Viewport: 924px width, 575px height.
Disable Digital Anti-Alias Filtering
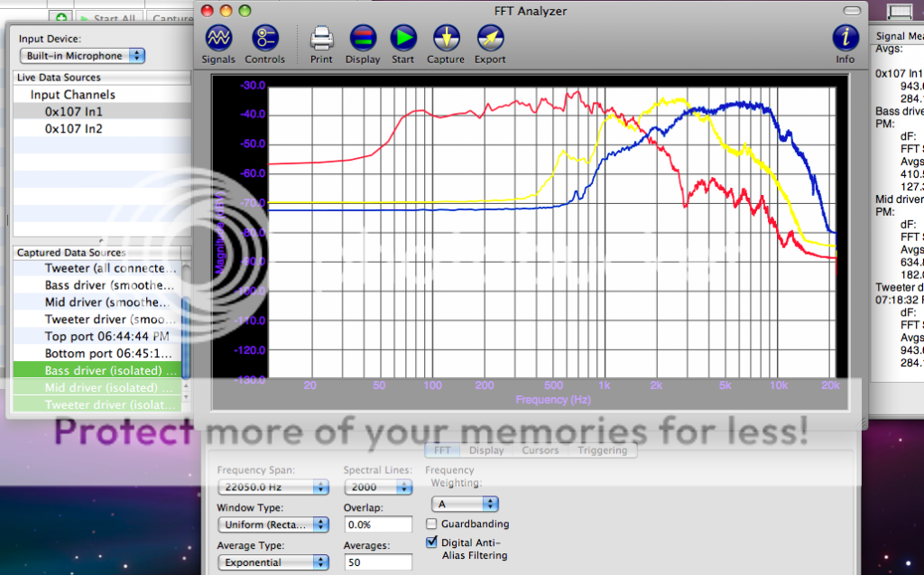(x=430, y=542)
